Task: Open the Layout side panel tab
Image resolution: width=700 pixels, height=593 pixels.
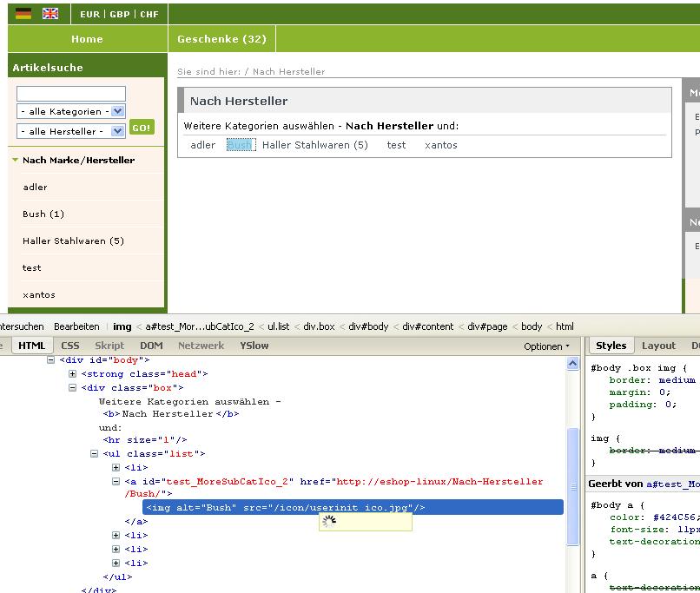Action: (x=658, y=346)
